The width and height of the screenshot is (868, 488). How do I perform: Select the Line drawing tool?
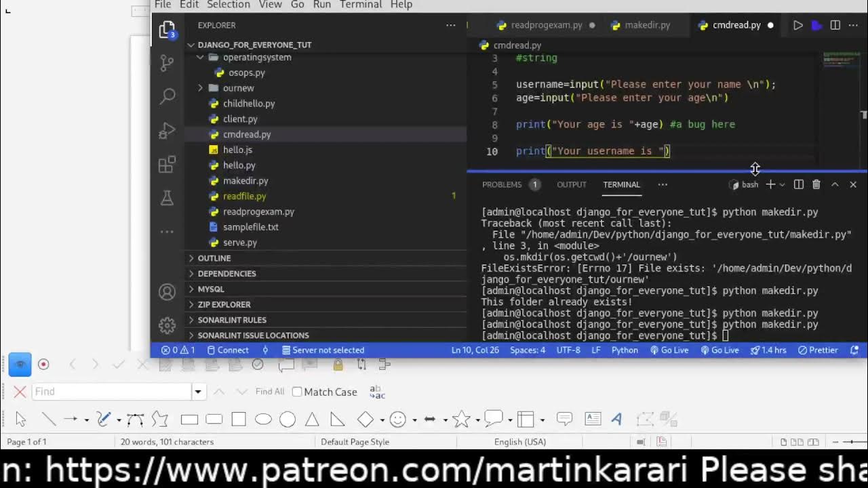pos(48,420)
